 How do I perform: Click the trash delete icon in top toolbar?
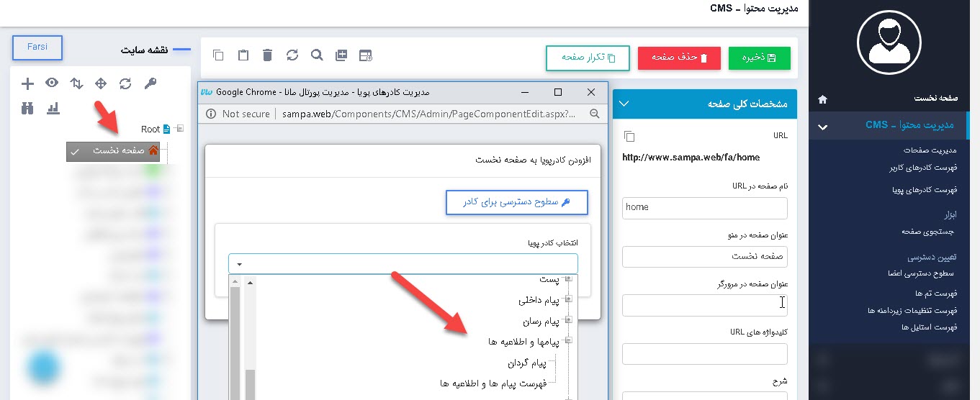267,55
